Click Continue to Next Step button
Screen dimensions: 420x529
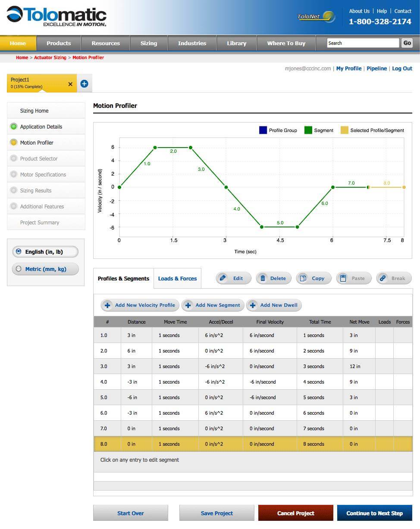click(374, 513)
